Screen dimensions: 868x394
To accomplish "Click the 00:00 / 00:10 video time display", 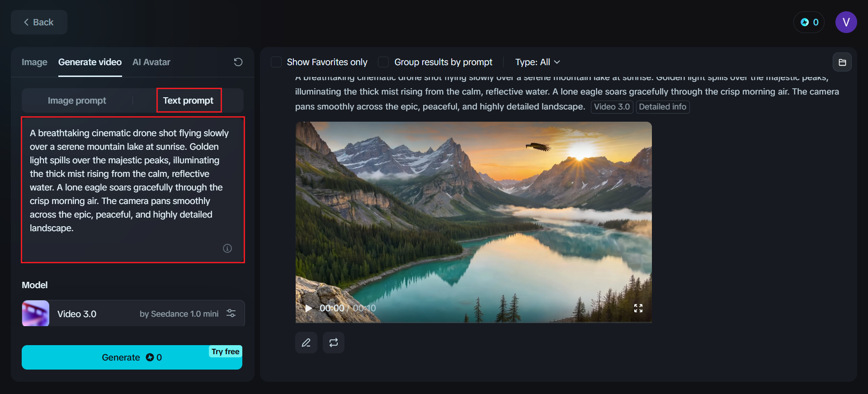I will 348,309.
